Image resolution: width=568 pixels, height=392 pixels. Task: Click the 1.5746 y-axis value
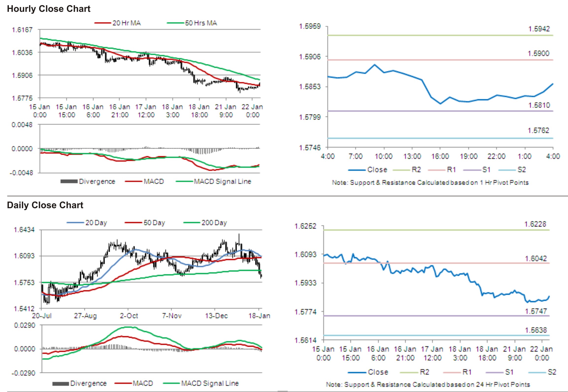tap(310, 147)
